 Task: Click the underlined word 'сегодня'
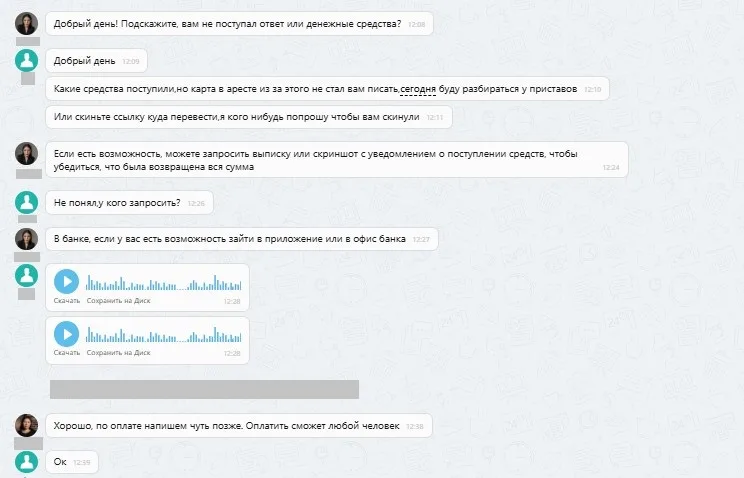point(418,89)
